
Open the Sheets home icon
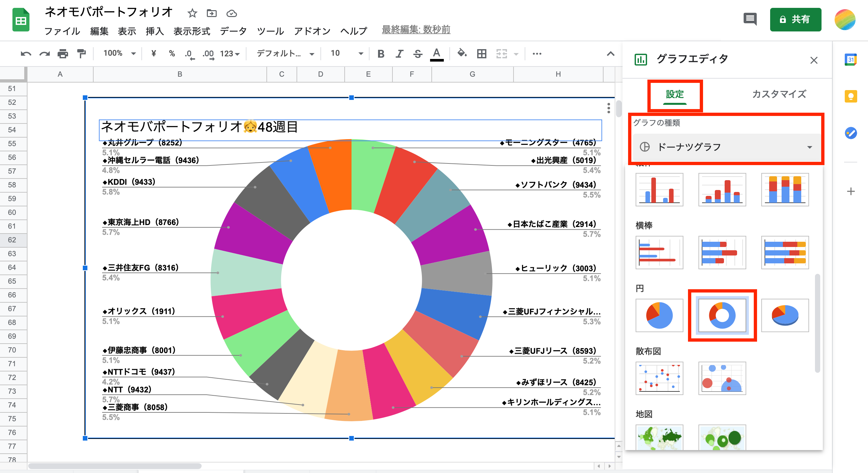pyautogui.click(x=21, y=20)
